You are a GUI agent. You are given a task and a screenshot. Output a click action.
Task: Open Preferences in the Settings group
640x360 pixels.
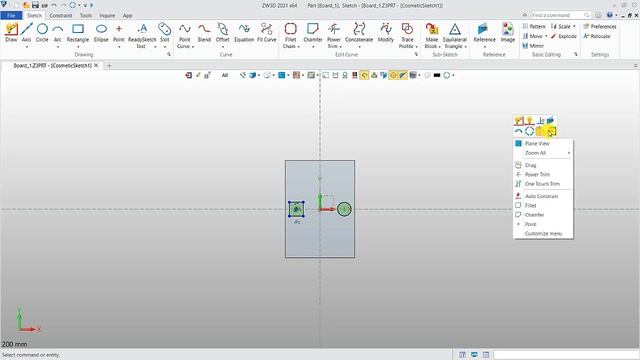(x=600, y=27)
